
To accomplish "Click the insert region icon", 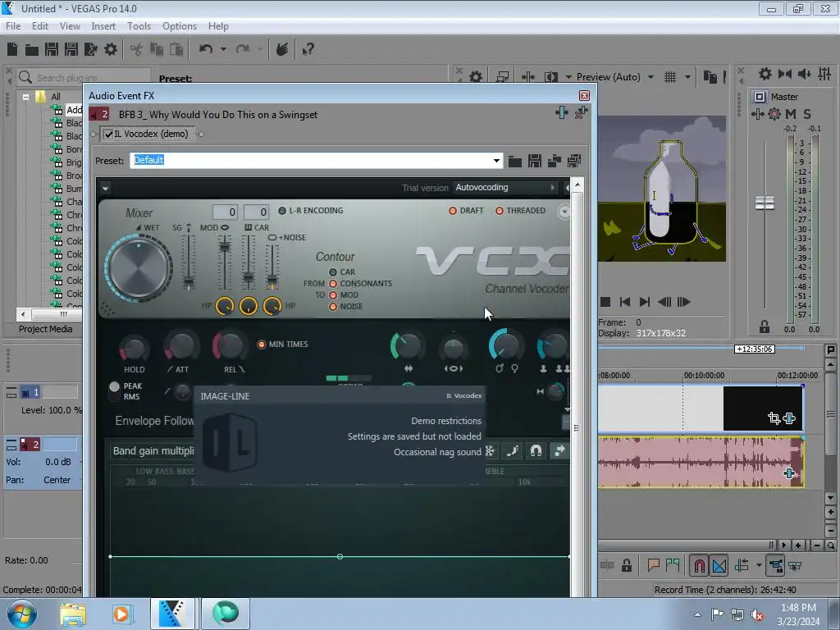I will coord(673,565).
